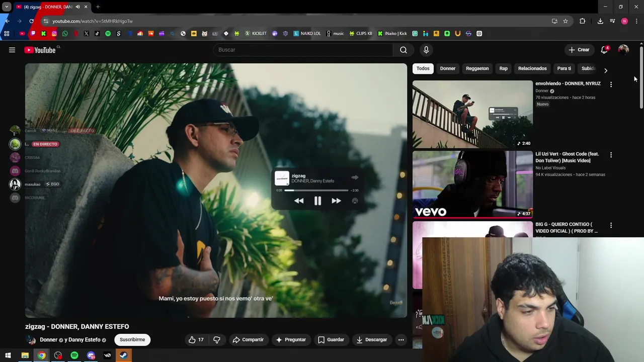The width and height of the screenshot is (644, 362).
Task: Open options for envolviendo video
Action: [611, 84]
